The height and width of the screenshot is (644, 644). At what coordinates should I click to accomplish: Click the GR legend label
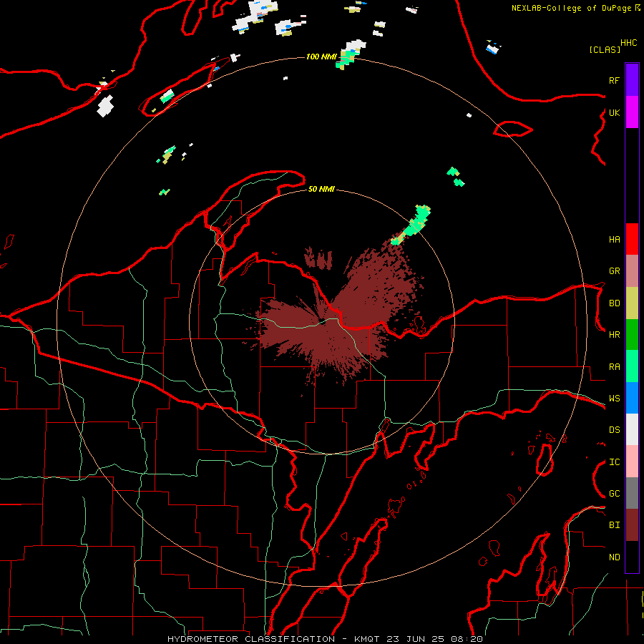614,271
